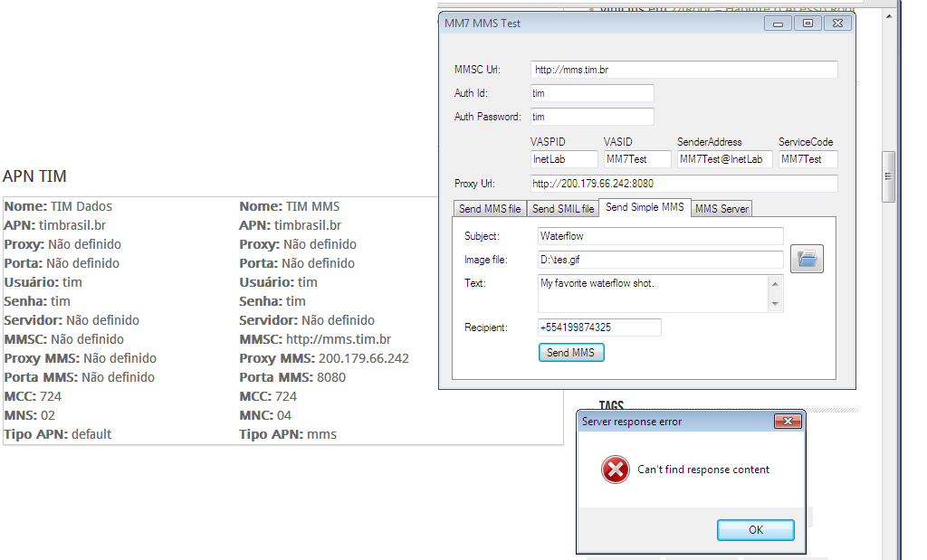Switch to the Send SMIL file tab

pyautogui.click(x=563, y=209)
